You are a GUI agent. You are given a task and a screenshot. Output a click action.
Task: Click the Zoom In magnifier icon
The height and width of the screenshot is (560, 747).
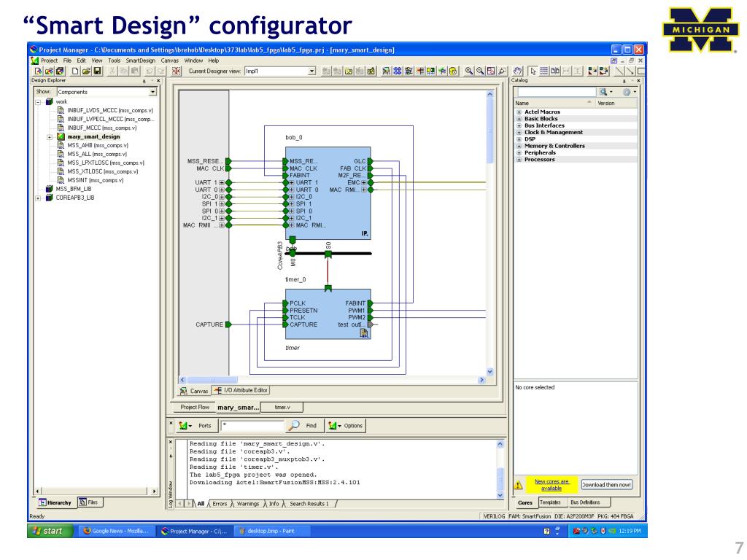(x=469, y=71)
